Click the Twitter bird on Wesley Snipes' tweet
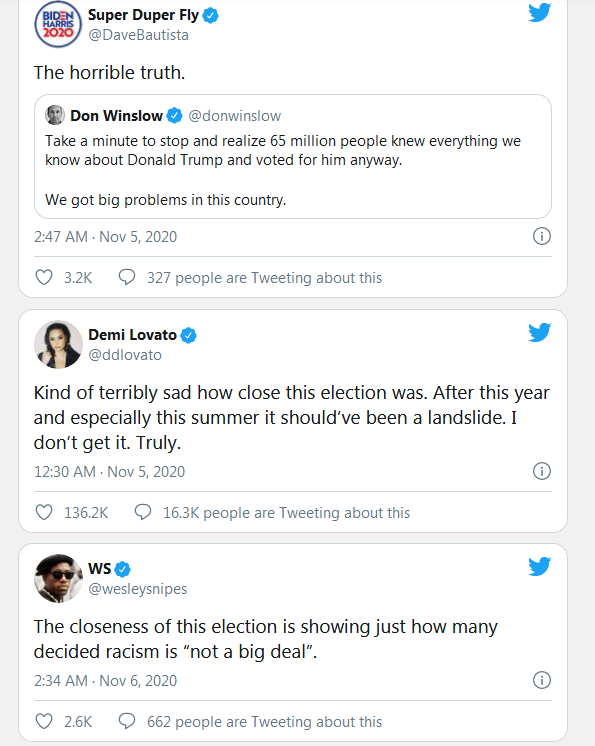The height and width of the screenshot is (746, 595). coord(539,566)
